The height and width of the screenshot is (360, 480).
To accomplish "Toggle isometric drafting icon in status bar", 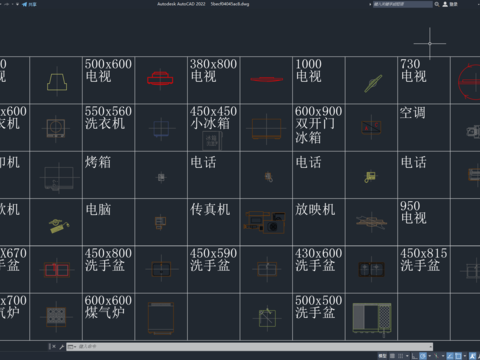I will pos(436,356).
